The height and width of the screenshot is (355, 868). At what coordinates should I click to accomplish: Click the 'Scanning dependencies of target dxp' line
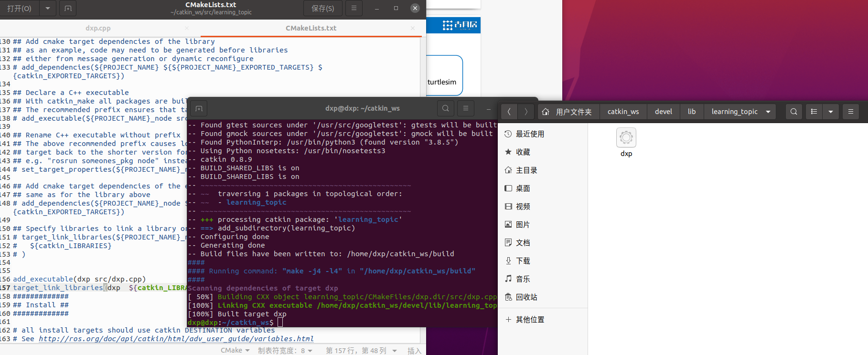click(x=263, y=288)
